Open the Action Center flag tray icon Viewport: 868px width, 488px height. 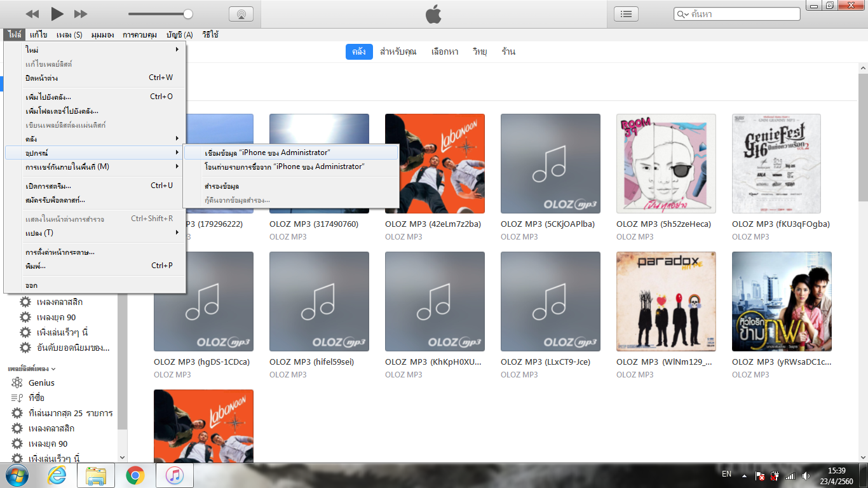click(759, 476)
